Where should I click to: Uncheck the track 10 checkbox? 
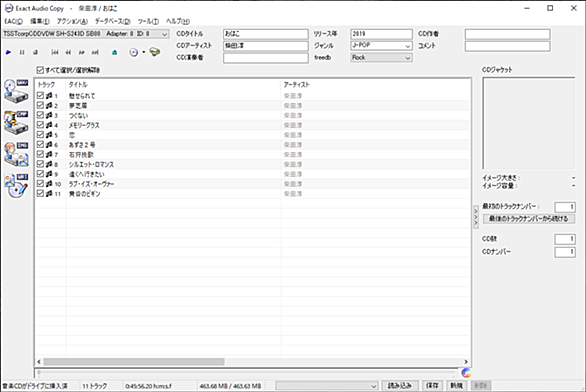pos(40,183)
